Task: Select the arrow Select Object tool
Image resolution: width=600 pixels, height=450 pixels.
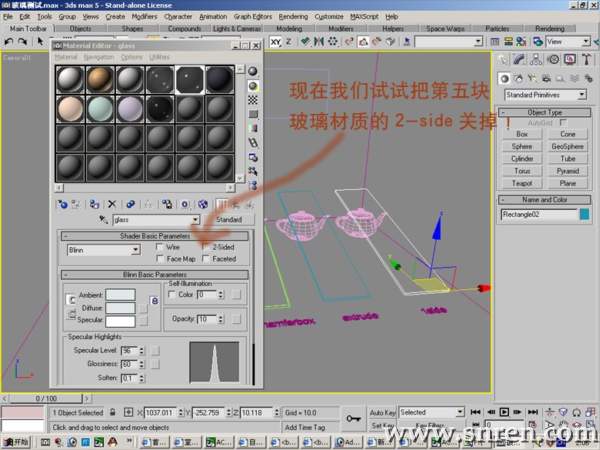Action: click(x=40, y=41)
